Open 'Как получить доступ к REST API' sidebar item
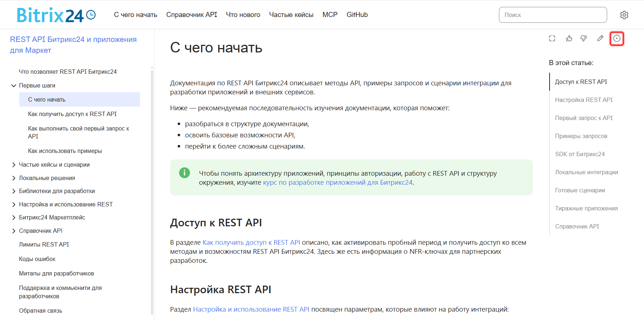The width and height of the screenshot is (644, 321). [x=72, y=114]
